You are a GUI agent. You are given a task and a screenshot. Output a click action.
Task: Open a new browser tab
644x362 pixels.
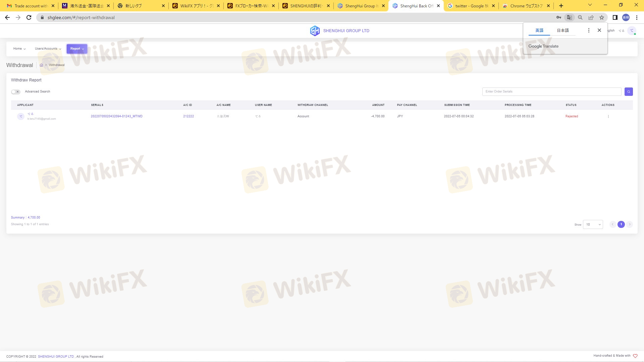click(x=561, y=6)
